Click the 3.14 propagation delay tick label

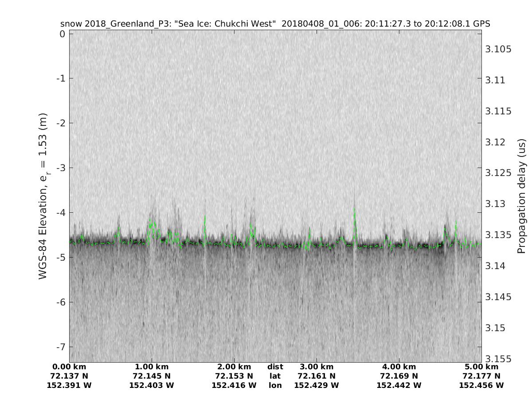point(496,266)
